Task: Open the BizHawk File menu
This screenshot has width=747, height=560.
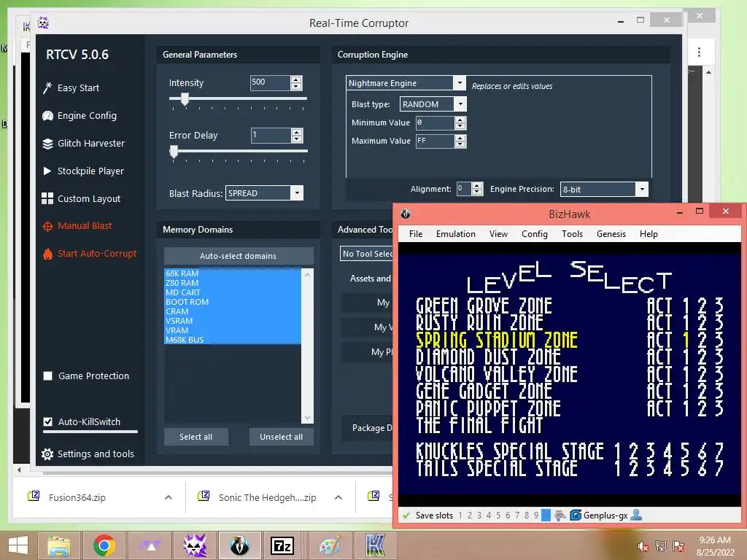Action: 415,234
